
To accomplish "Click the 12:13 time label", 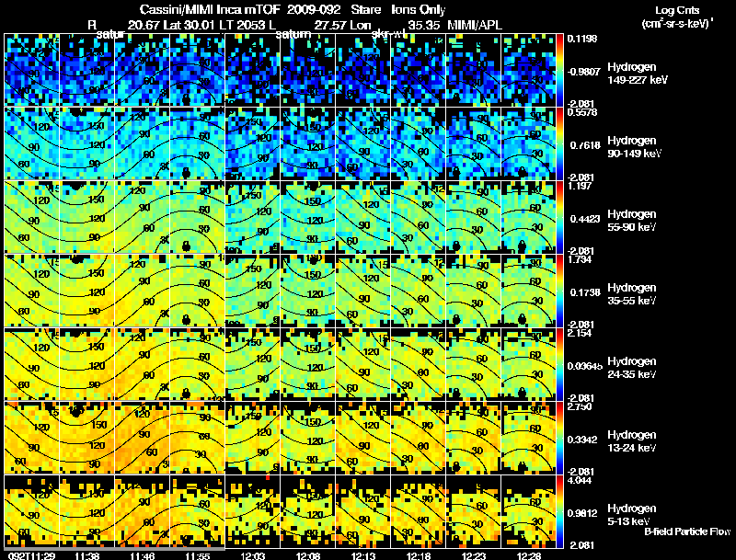I will (x=362, y=555).
